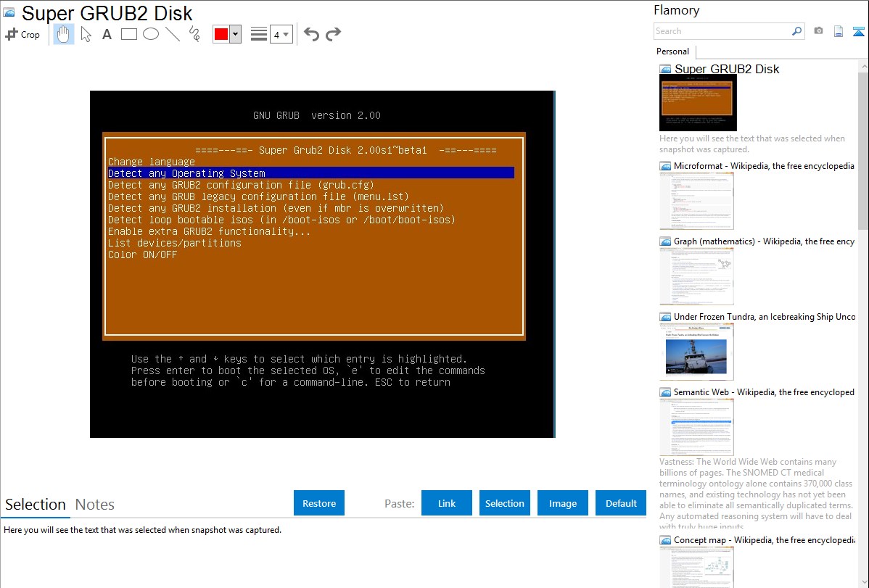869x588 pixels.
Task: Click the Super GRUB2 Disk title icon
Action: point(9,12)
